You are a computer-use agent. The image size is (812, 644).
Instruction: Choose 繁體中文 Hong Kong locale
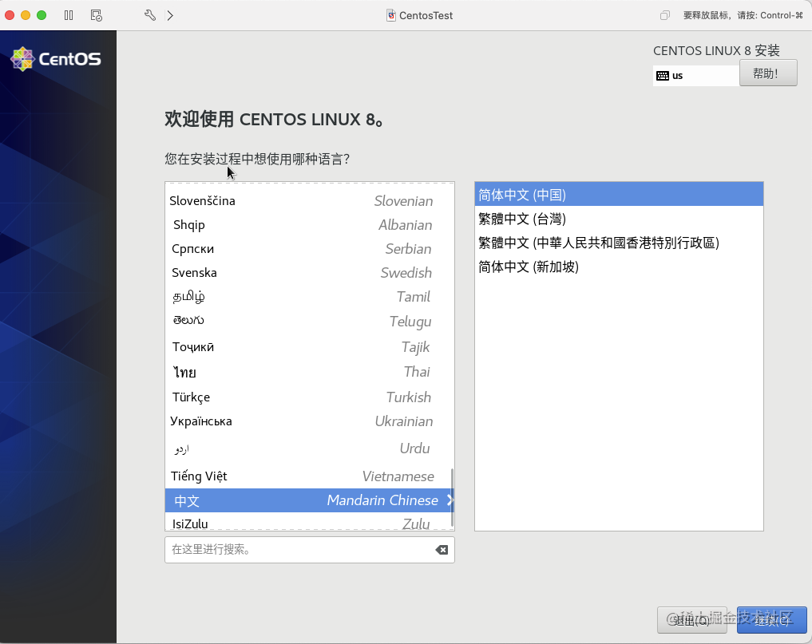tap(619, 243)
